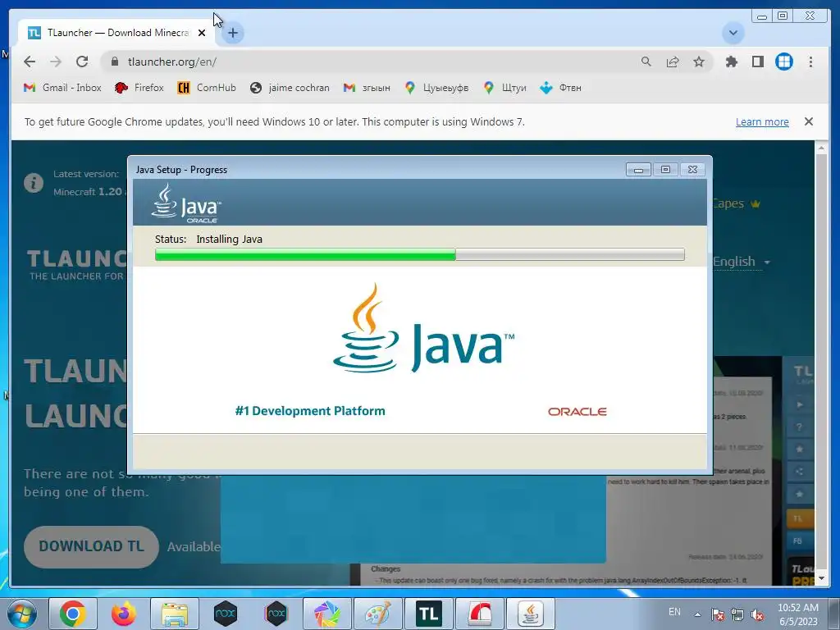
Task: Open CornHub bookmark
Action: click(207, 87)
